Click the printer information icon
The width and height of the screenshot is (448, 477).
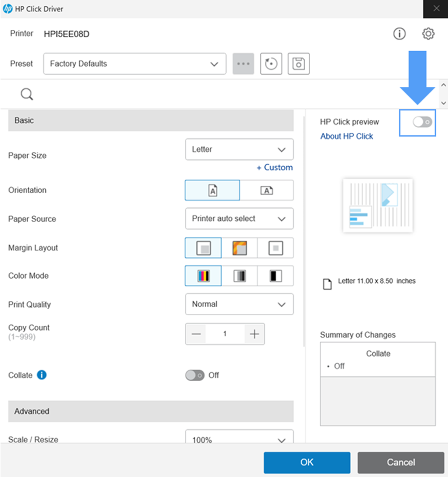click(399, 34)
